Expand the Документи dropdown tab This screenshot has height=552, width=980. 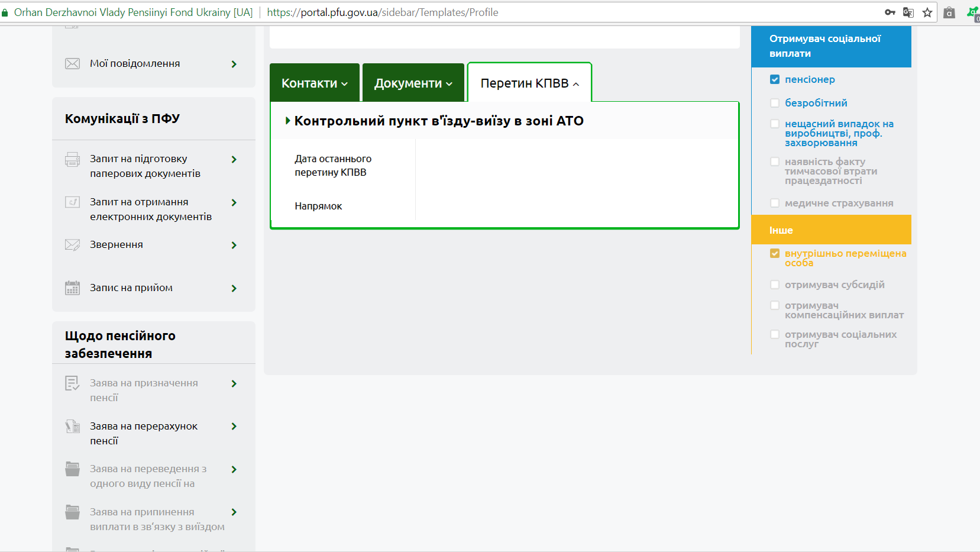click(413, 83)
